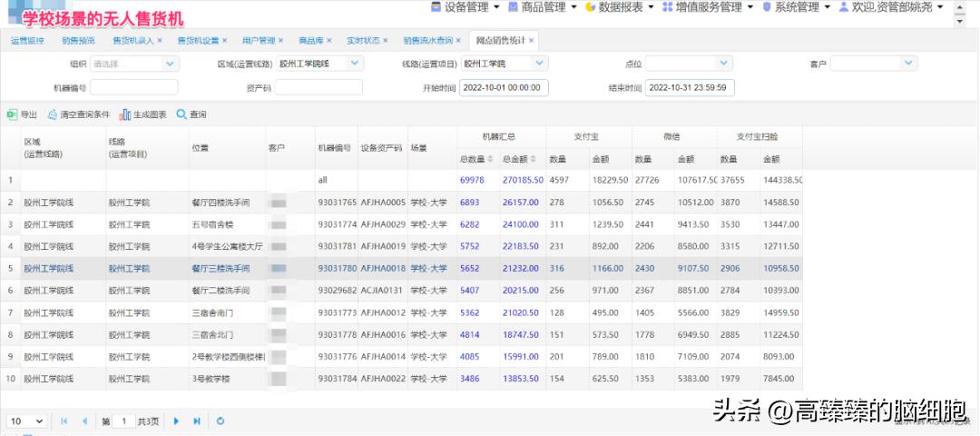The height and width of the screenshot is (436, 980).
Task: Open the page size dropdown showing 10
Action: coord(27,421)
